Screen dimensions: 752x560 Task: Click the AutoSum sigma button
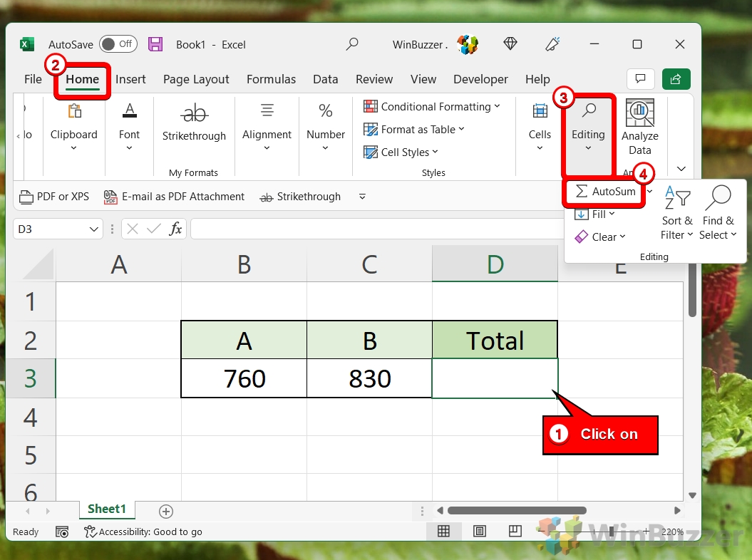tap(606, 192)
